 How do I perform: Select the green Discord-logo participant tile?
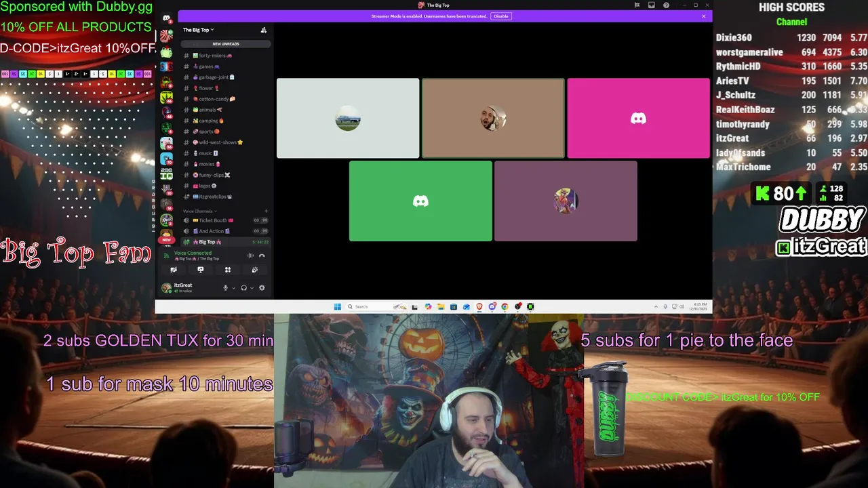pyautogui.click(x=420, y=201)
